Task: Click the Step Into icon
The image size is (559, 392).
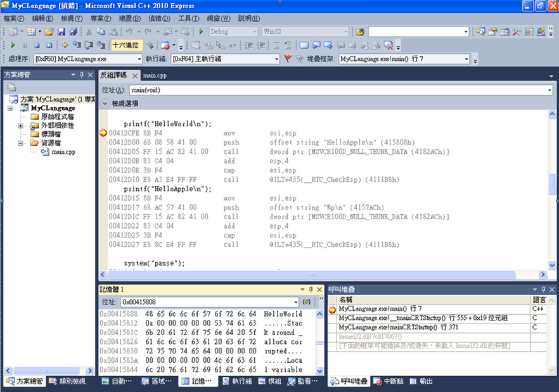Action: click(x=77, y=45)
